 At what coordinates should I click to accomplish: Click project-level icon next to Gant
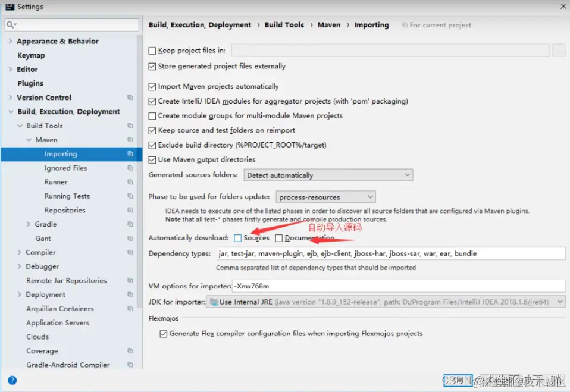pos(130,239)
